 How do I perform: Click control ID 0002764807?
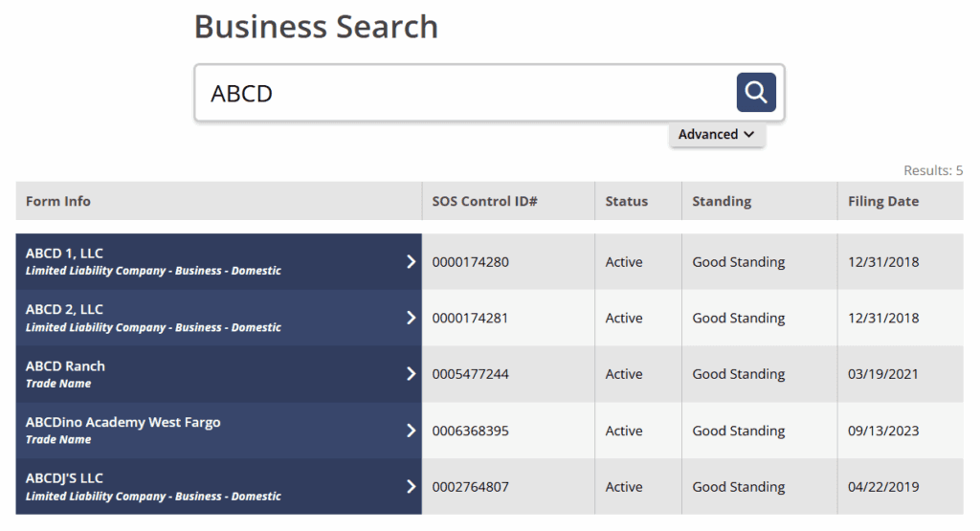tap(471, 487)
